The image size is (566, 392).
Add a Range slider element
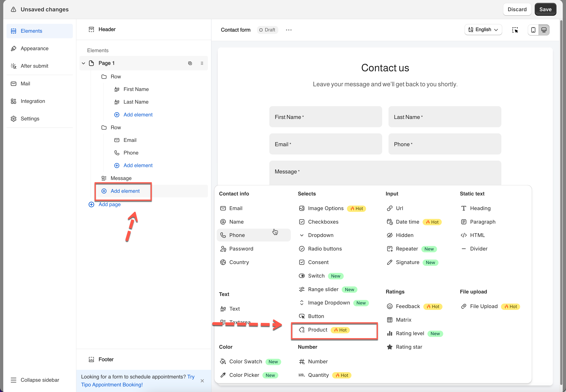tap(323, 289)
